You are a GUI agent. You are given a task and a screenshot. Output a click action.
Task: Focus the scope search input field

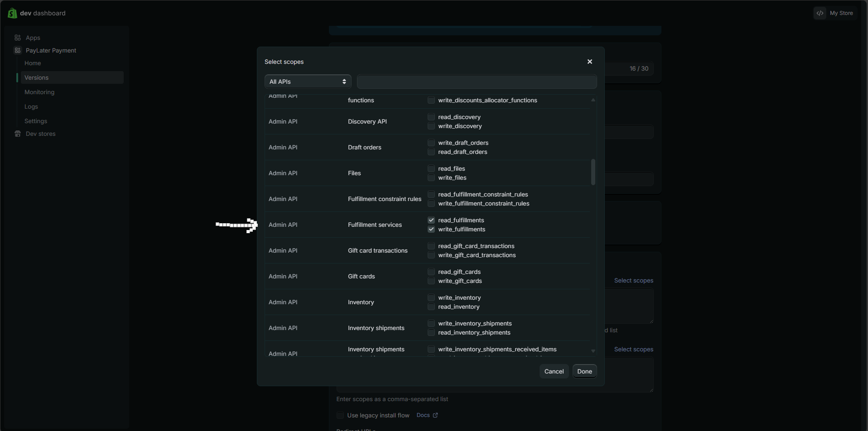point(477,81)
